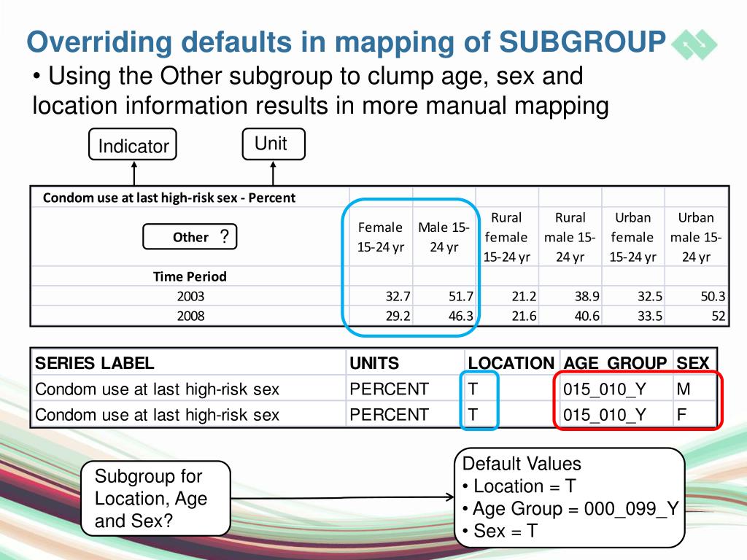Screen dimensions: 747x560
Task: Select the 'Urban male 15-24 yr' column header
Action: pos(696,237)
